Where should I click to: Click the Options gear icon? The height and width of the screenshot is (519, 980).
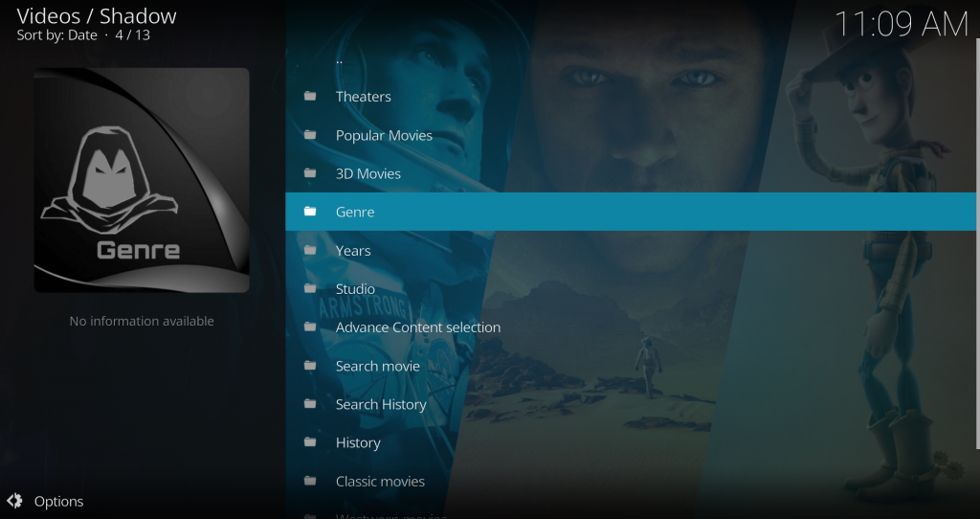coord(15,501)
